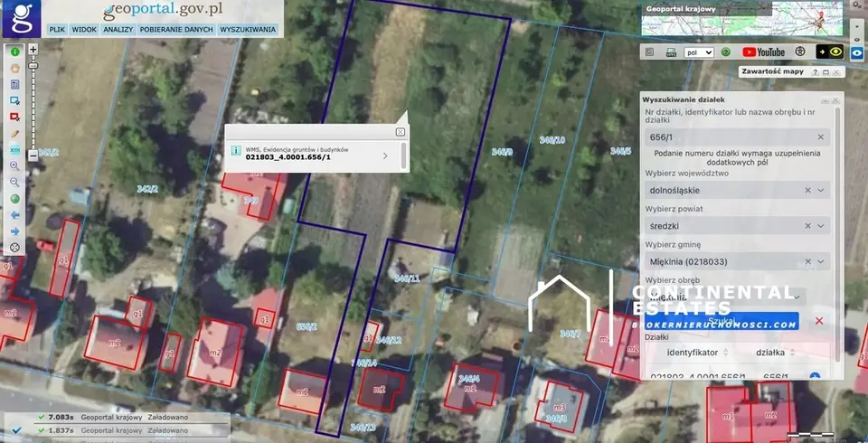Click the magnifier zoom-out tool

pos(15,183)
